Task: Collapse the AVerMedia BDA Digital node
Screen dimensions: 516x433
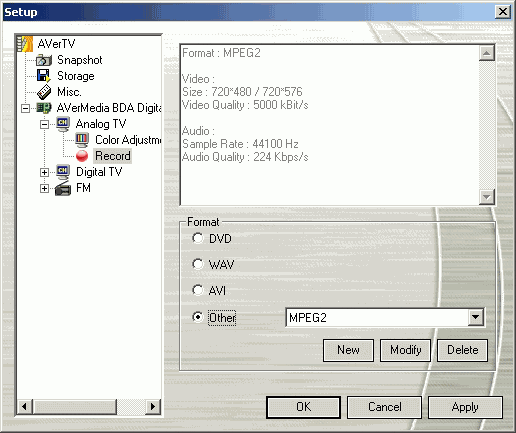Action: click(x=25, y=108)
